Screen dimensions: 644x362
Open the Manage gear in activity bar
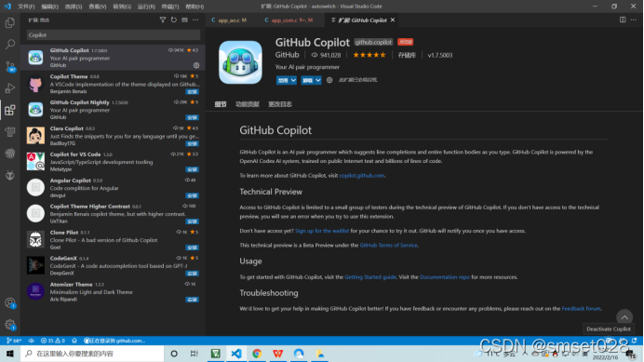10,325
